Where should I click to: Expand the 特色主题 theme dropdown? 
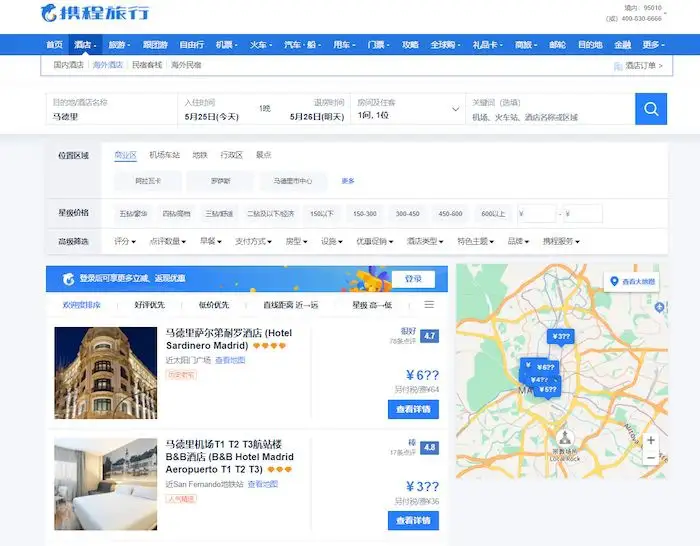pos(475,242)
